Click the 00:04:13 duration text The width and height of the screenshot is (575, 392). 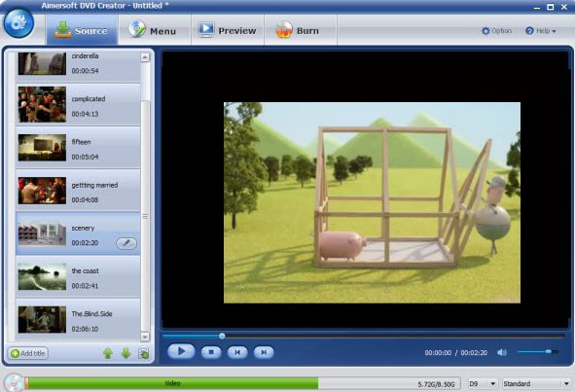[x=85, y=114]
